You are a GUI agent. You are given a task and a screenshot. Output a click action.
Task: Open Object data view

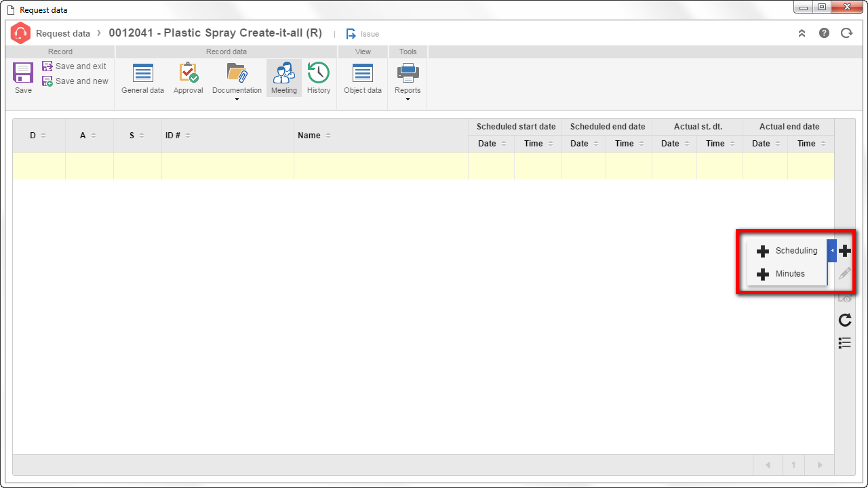click(x=363, y=78)
